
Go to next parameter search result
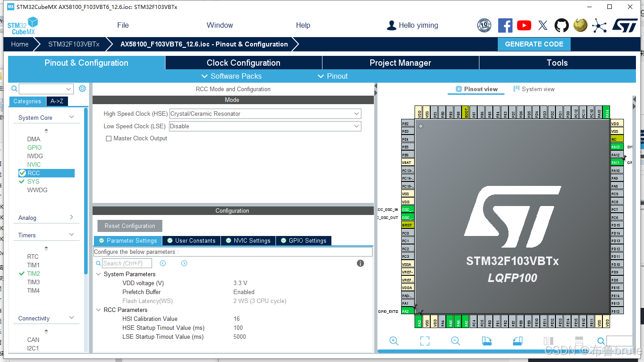pyautogui.click(x=184, y=263)
